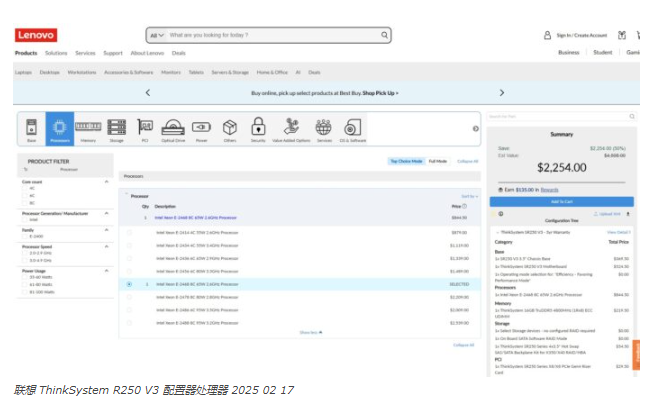Viewport: 647px width, 414px height.
Task: Click the Rewards link
Action: (x=549, y=190)
